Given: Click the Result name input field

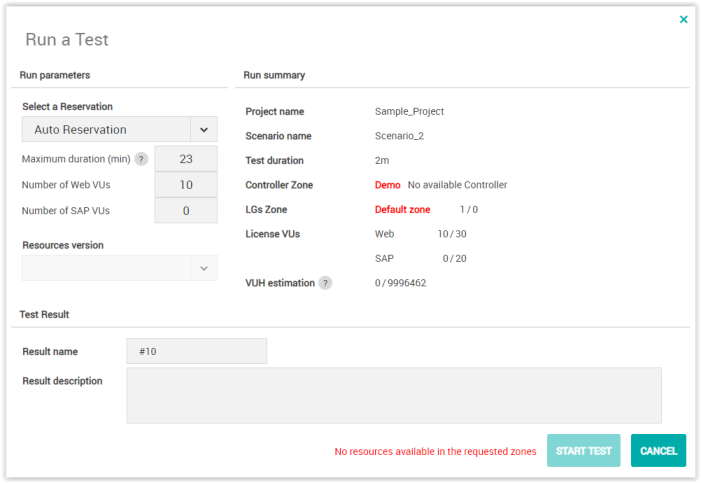Looking at the screenshot, I should pos(196,351).
